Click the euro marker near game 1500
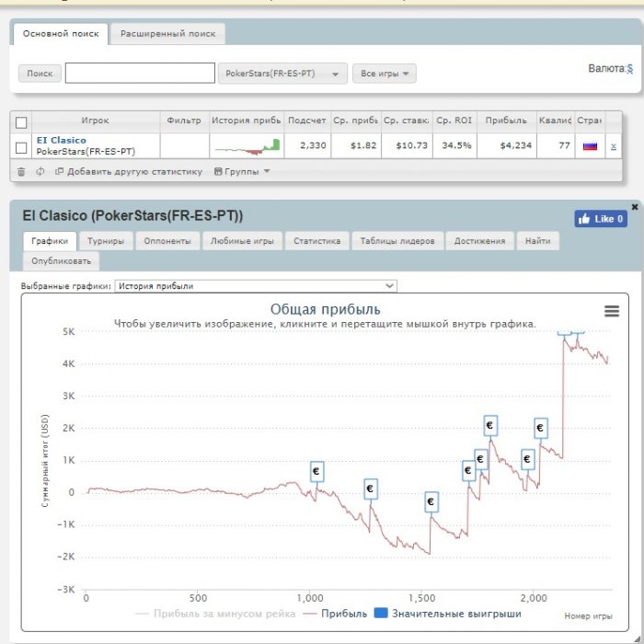 [x=431, y=502]
